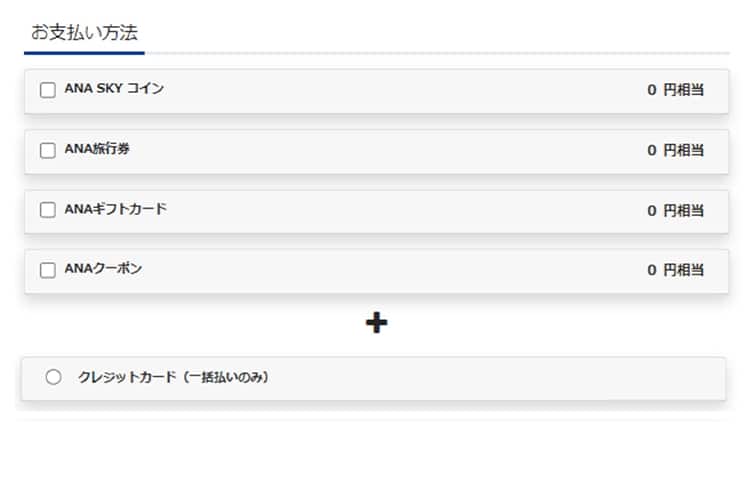This screenshot has width=750, height=500.
Task: Click the 0 円相当 amount for ANAクーポン
Action: (x=675, y=270)
